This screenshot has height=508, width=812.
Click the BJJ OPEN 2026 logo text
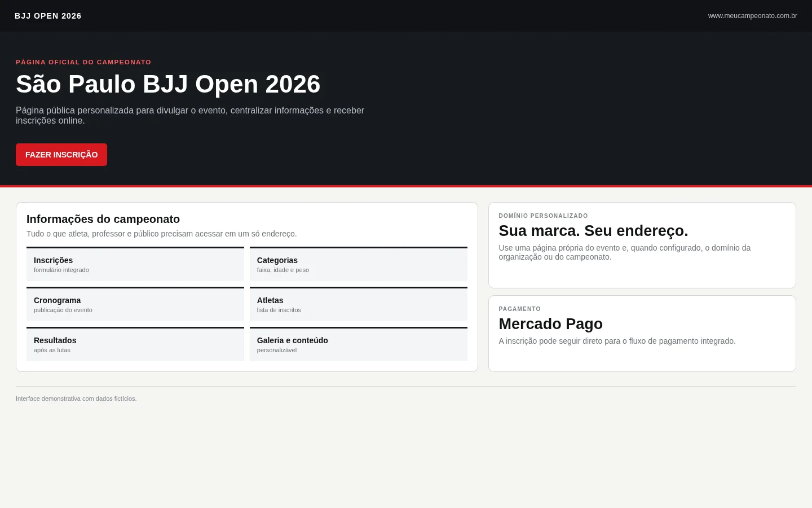pos(48,16)
